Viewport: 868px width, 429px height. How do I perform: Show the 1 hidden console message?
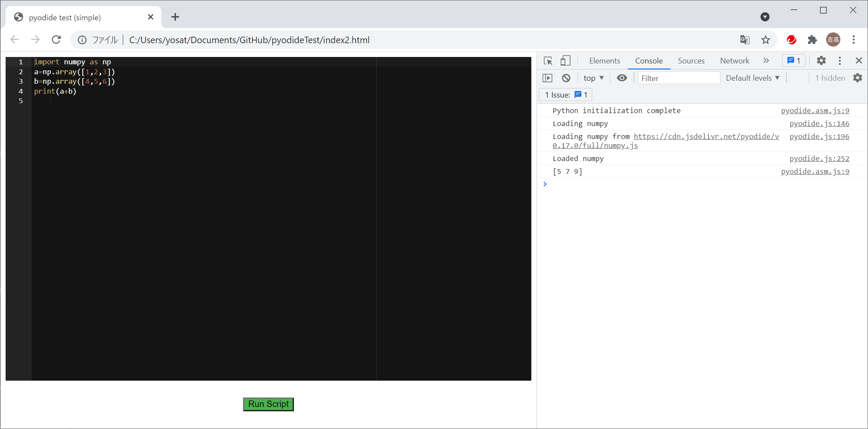click(x=830, y=78)
